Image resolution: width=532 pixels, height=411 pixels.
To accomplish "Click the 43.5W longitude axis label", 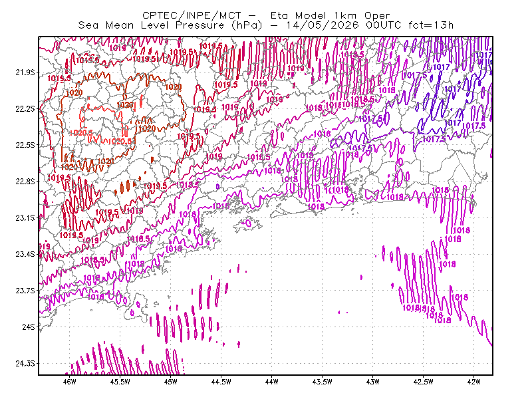I will (323, 382).
